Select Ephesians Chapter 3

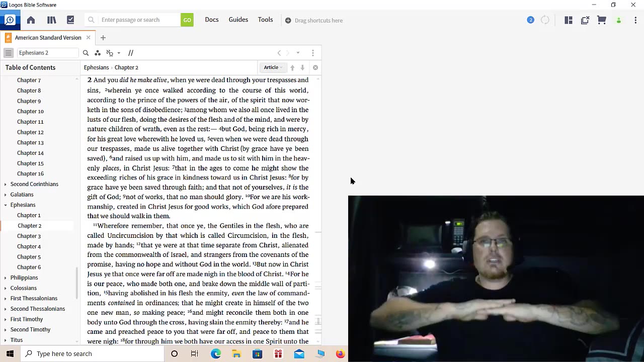[x=29, y=236]
